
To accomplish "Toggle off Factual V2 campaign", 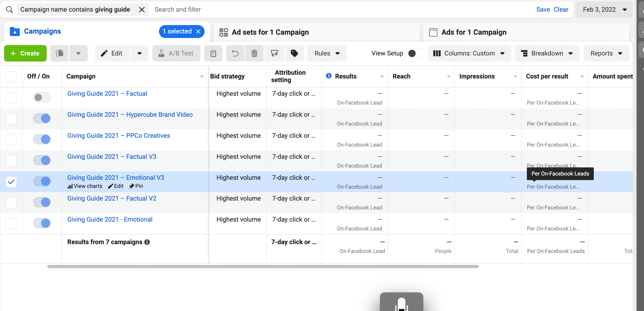I will (42, 202).
